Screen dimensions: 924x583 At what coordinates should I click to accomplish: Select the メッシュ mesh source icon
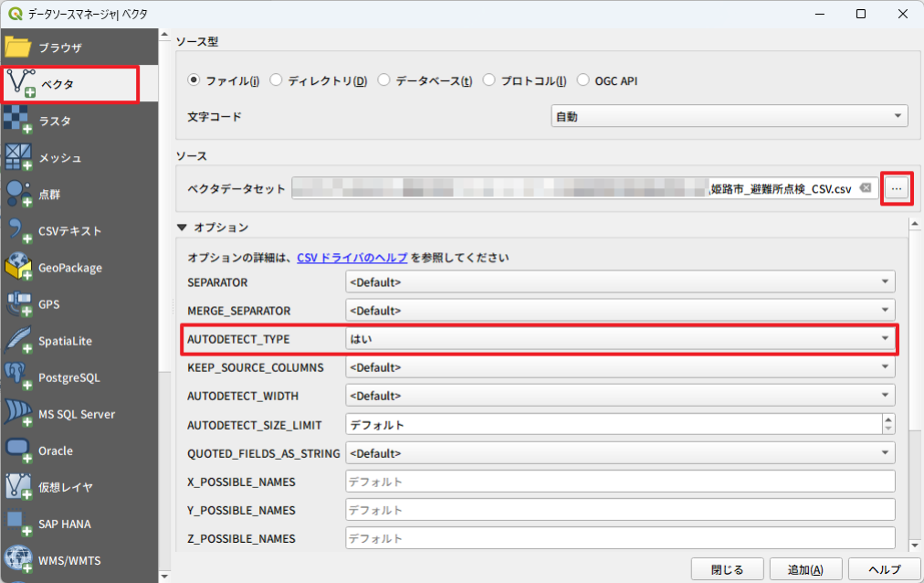coord(18,157)
